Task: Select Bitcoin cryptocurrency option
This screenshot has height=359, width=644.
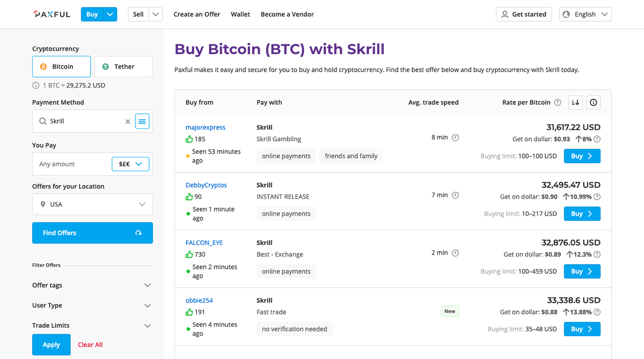Action: point(61,66)
